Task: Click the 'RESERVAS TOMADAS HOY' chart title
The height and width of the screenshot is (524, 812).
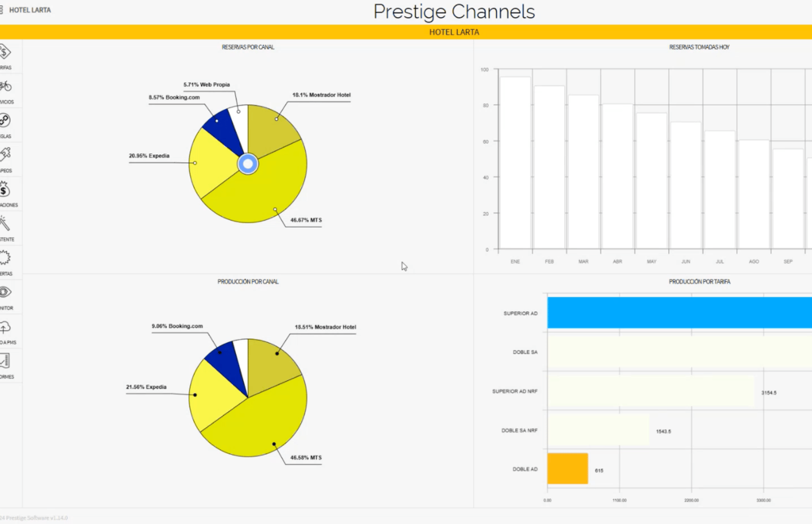Action: [x=699, y=47]
